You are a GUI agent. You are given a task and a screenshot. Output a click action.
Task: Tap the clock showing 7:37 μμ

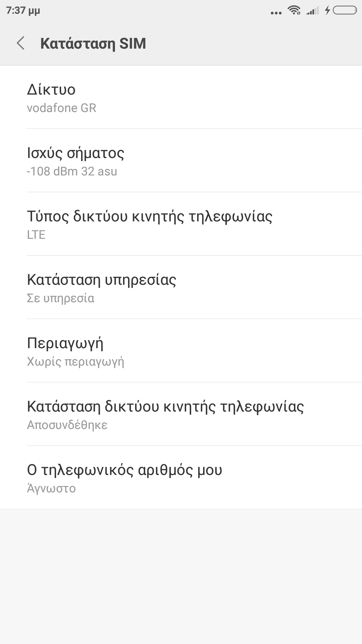23,10
